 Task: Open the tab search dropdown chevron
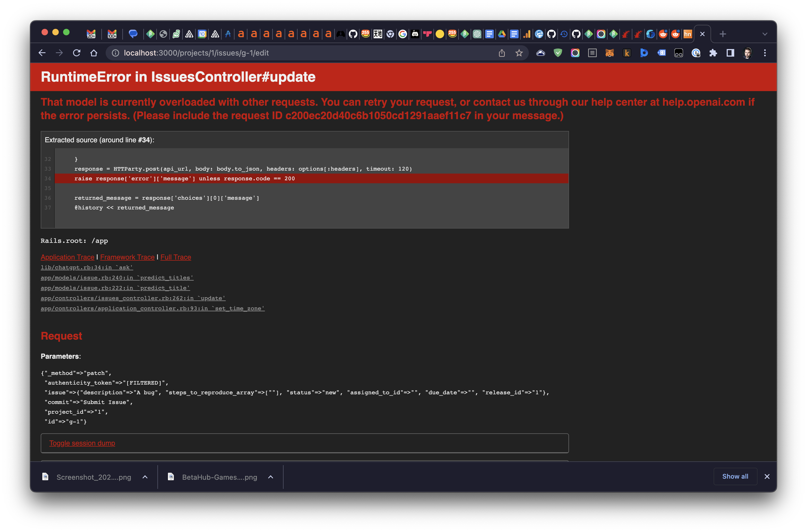click(765, 34)
